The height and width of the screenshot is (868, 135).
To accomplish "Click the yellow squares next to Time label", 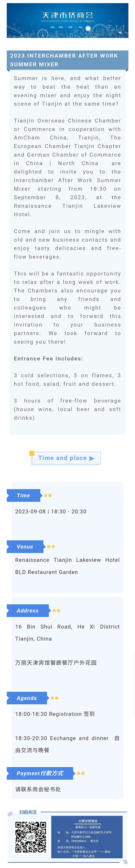I will click(48, 495).
